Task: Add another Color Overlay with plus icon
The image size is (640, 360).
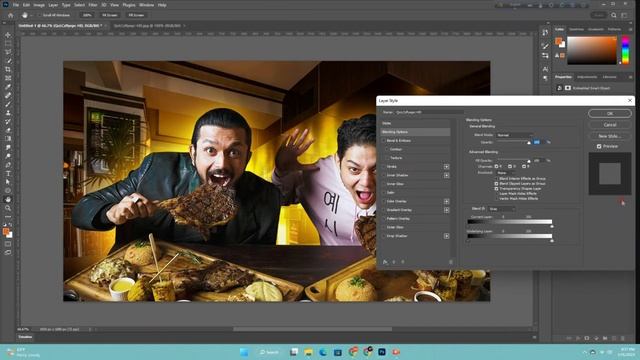Action: pos(447,201)
